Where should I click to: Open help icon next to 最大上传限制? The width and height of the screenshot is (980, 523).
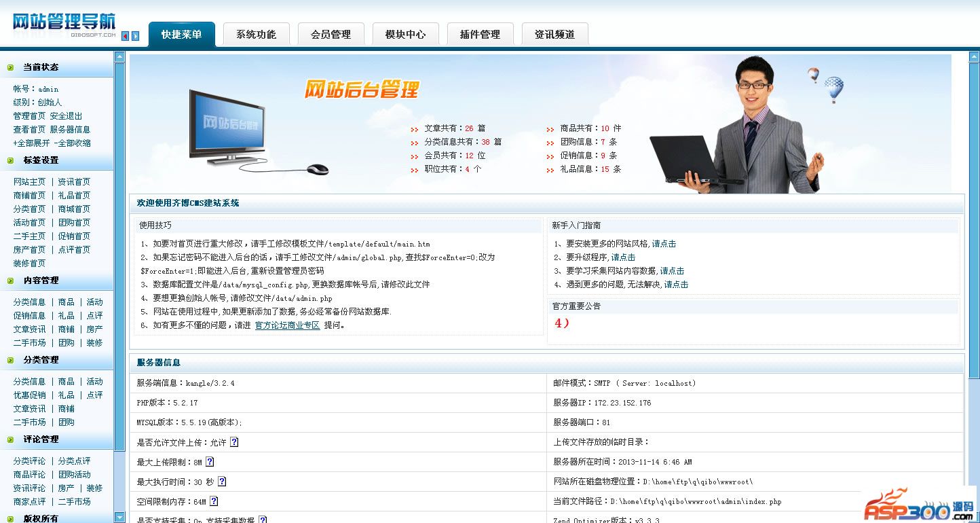pos(210,462)
